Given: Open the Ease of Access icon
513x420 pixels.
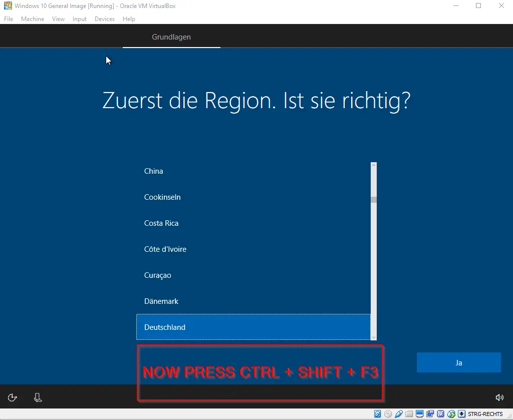Looking at the screenshot, I should click(x=12, y=397).
